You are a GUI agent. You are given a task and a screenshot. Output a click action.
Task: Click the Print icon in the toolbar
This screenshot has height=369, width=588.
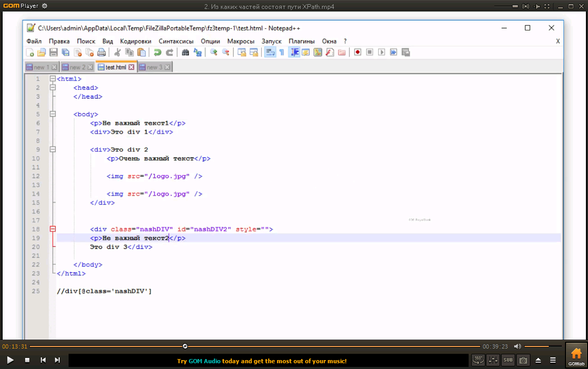[102, 52]
